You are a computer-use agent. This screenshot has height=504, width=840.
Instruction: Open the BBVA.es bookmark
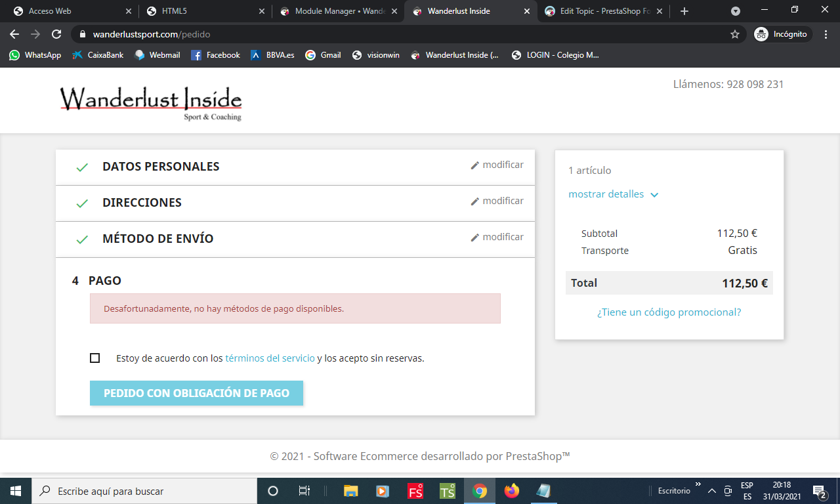(273, 55)
